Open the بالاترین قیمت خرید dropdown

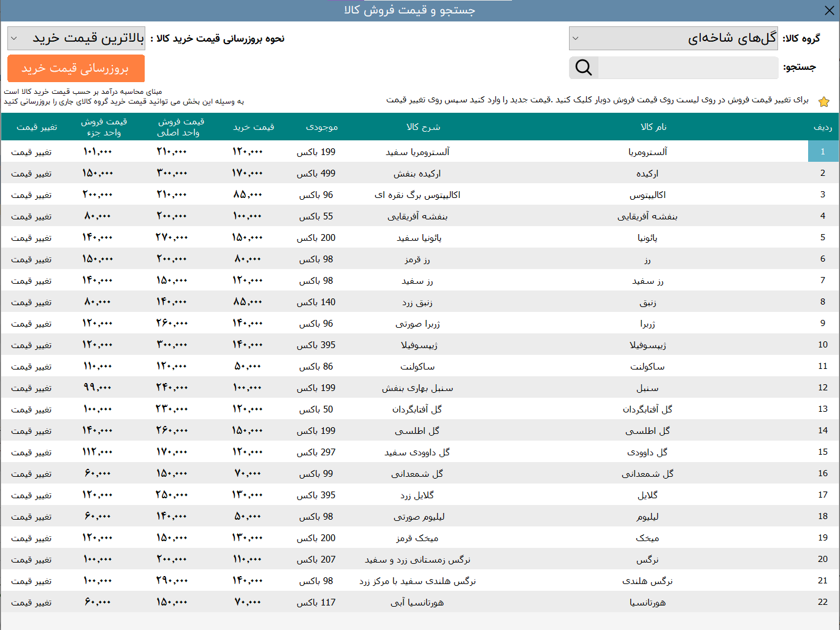tap(76, 38)
